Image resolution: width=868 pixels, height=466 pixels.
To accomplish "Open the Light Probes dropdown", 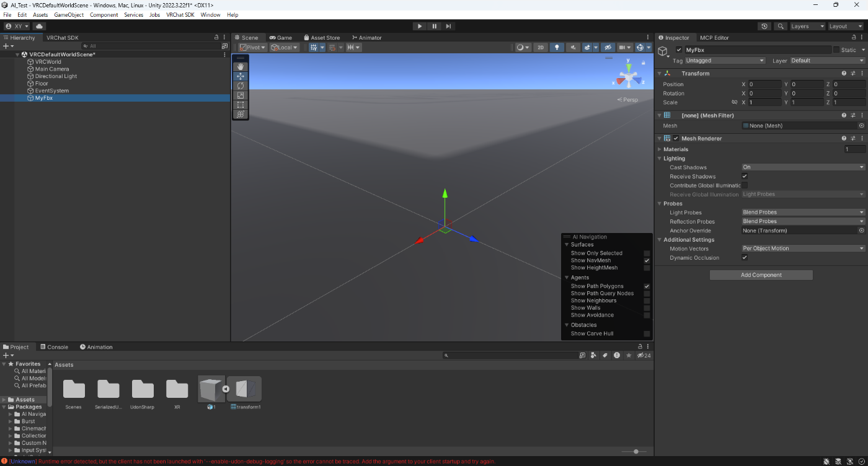I will 804,213.
